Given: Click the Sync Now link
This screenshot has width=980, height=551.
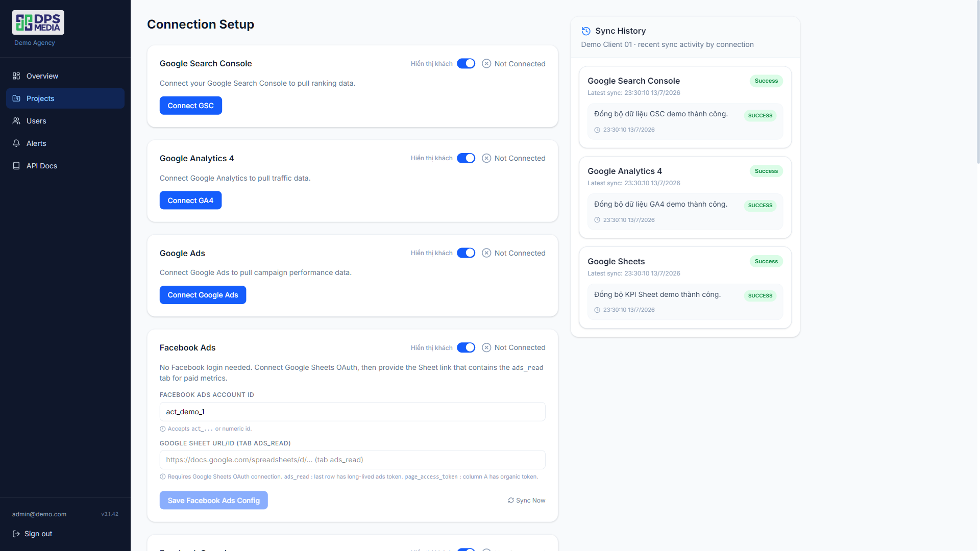Looking at the screenshot, I should 526,500.
